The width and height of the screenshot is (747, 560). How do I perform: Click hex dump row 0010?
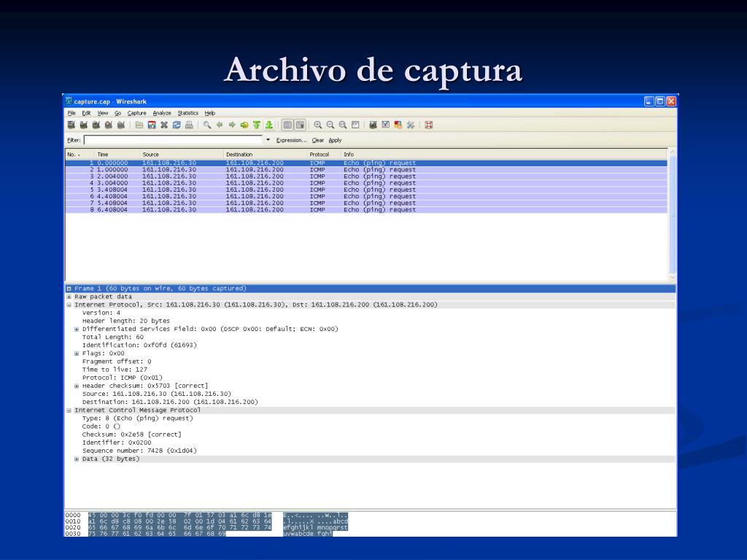click(206, 521)
